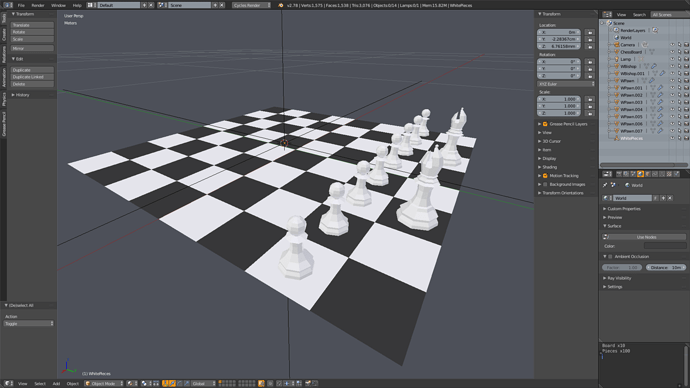Expand the History panel

tap(21, 95)
